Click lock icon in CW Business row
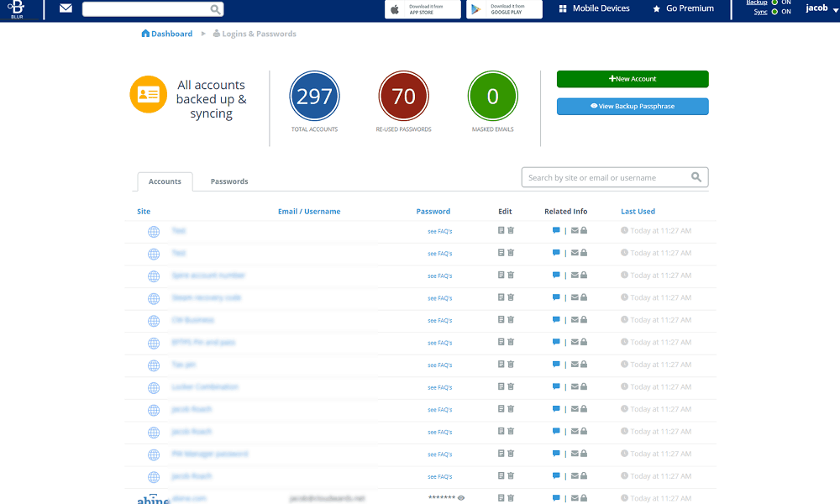The width and height of the screenshot is (840, 504). [x=584, y=320]
